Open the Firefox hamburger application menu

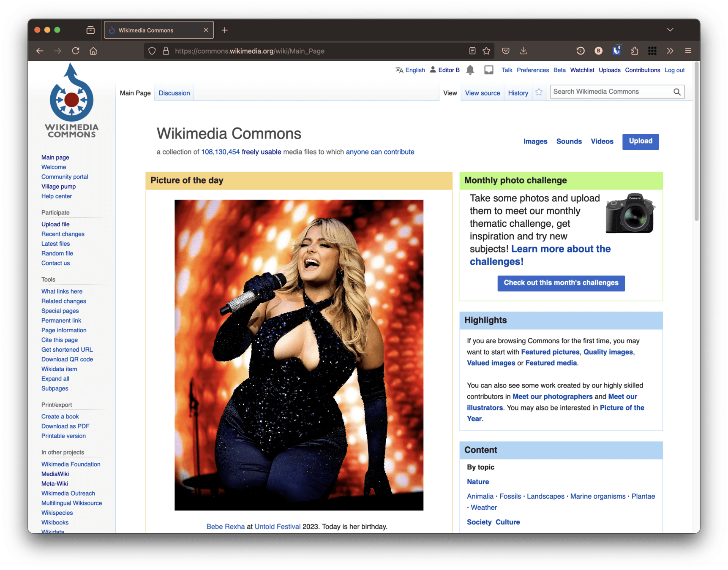tap(688, 51)
